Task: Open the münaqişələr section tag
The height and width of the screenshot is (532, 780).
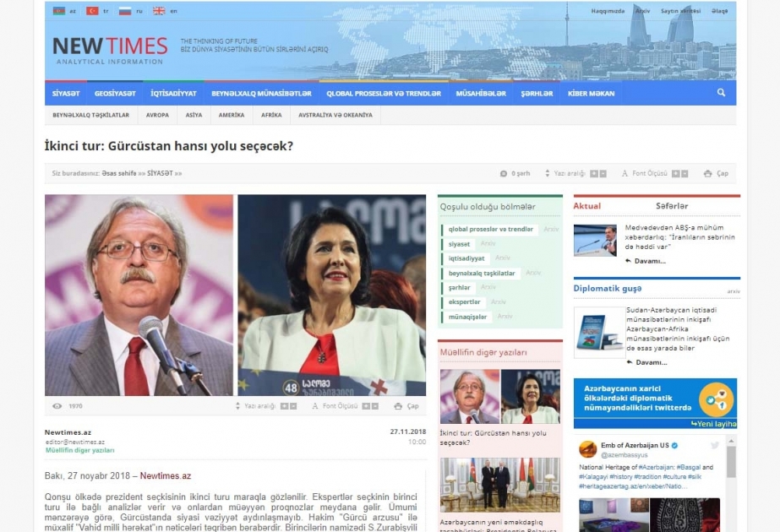Action: [x=467, y=317]
